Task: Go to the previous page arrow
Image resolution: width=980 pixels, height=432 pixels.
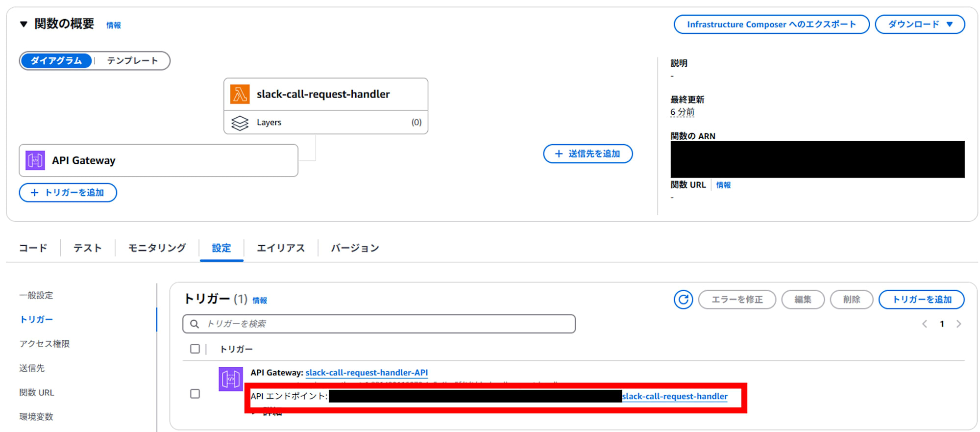Action: [925, 324]
